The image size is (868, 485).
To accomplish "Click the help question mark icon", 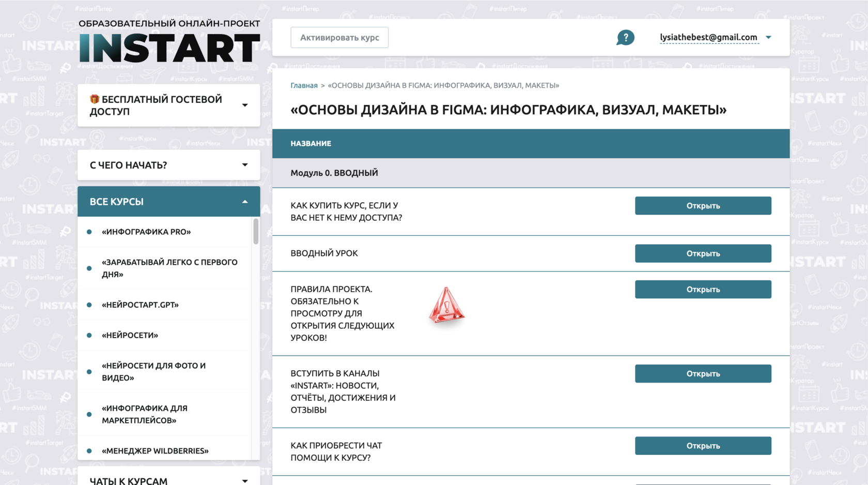I will (625, 37).
